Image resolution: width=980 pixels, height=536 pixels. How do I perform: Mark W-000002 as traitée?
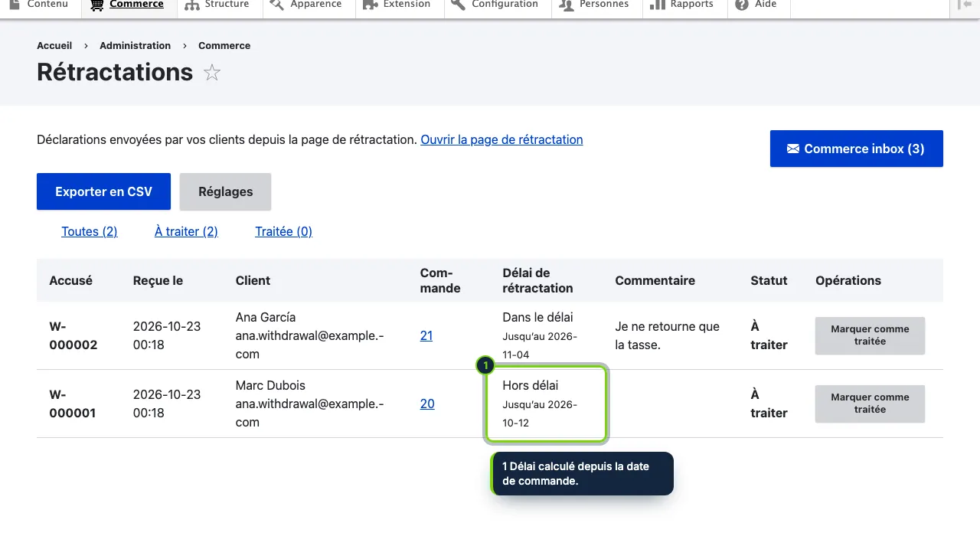(x=870, y=335)
